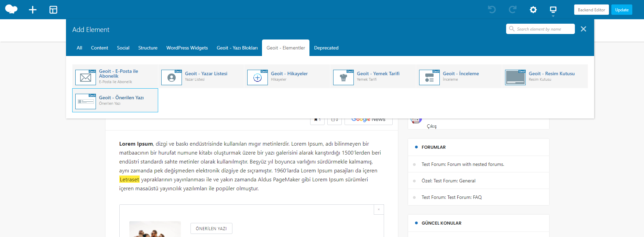Select Geoit - E-Posta ile Abonelik element

(115, 76)
